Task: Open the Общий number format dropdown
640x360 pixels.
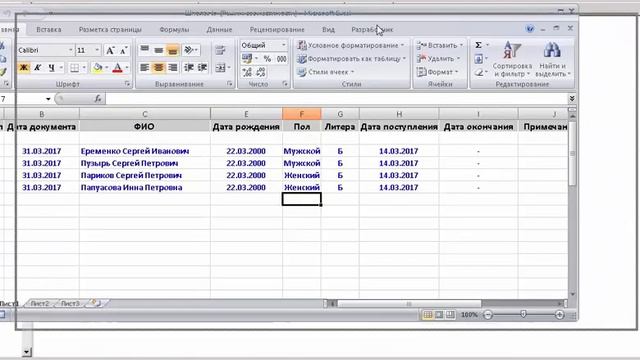Action: 284,45
